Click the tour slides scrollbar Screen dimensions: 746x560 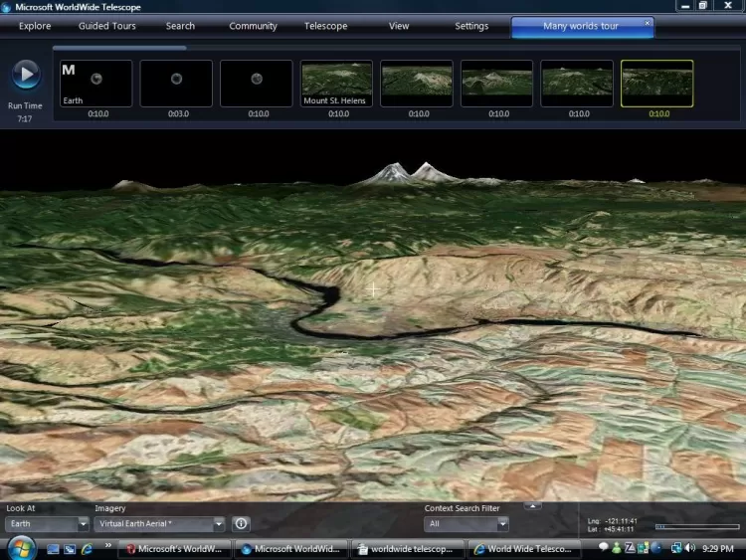coord(119,47)
